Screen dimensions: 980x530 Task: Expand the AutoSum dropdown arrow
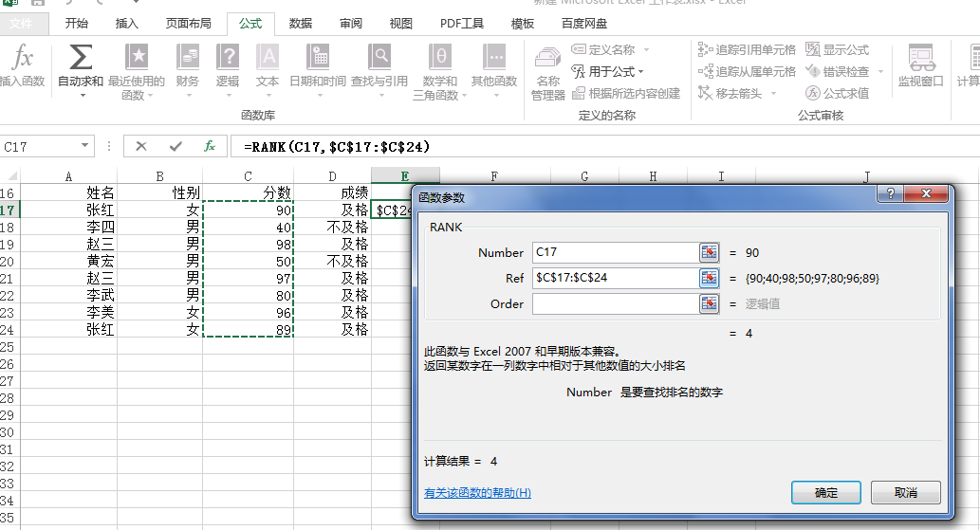tap(82, 96)
